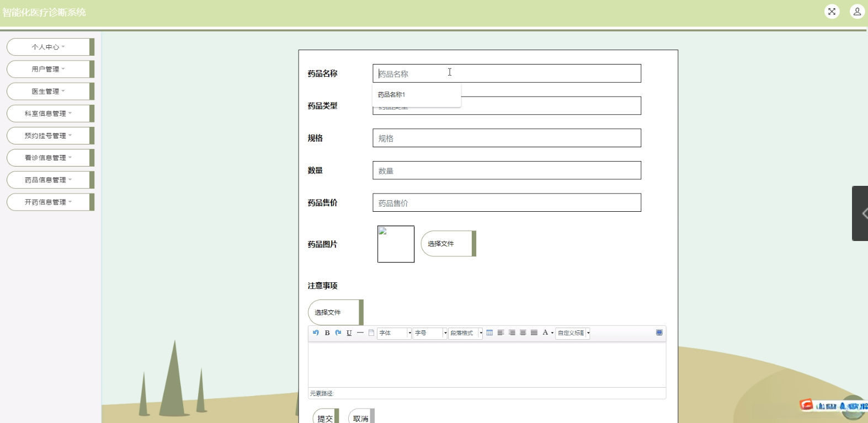Click the 元素路径 status bar

pyautogui.click(x=487, y=393)
